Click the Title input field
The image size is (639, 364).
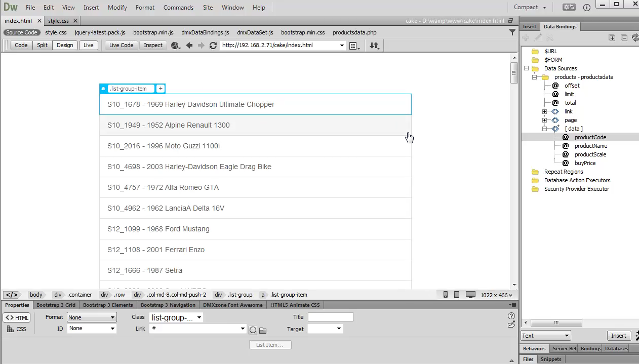330,317
